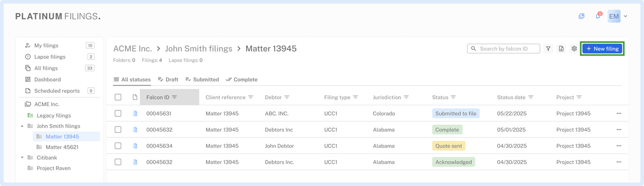
Task: Click the Submitted to file status badge
Action: pos(456,113)
